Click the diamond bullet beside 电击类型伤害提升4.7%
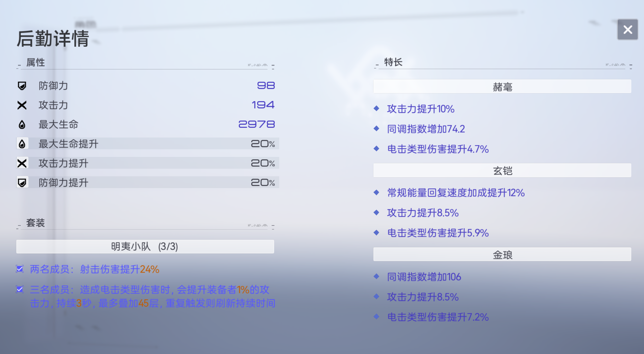Screen dimensions: 644x354 coord(377,149)
